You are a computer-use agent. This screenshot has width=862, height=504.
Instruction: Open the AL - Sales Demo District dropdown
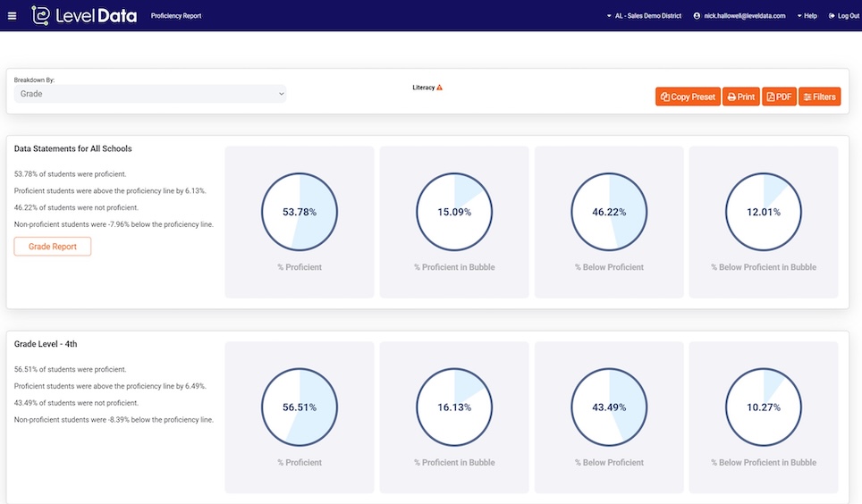click(644, 16)
